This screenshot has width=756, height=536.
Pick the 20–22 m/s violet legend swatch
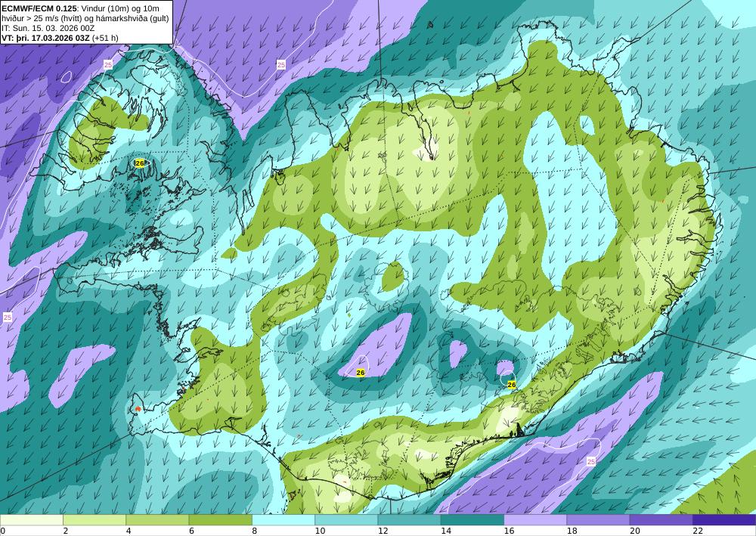click(661, 520)
